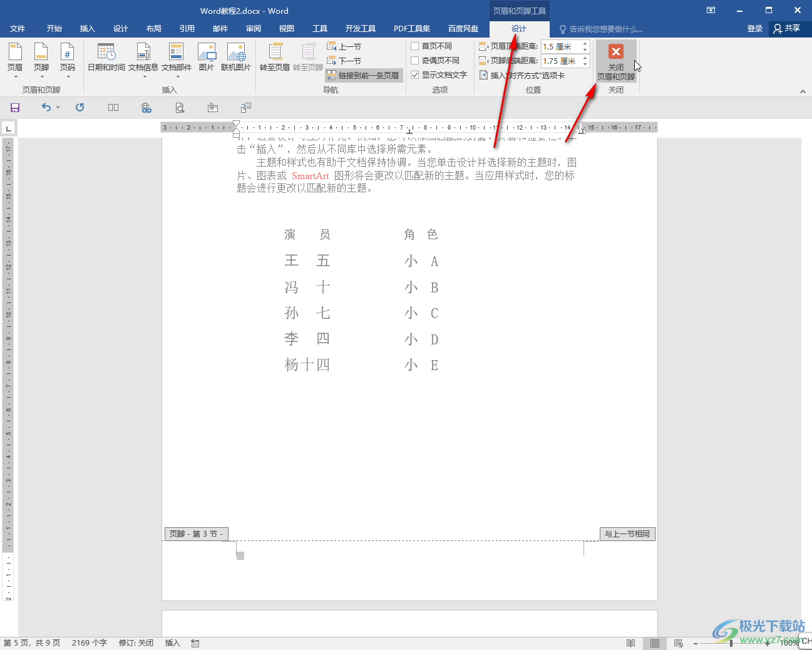The height and width of the screenshot is (650, 812).
Task: Open the 页脚 footer gallery
Action: [41, 60]
